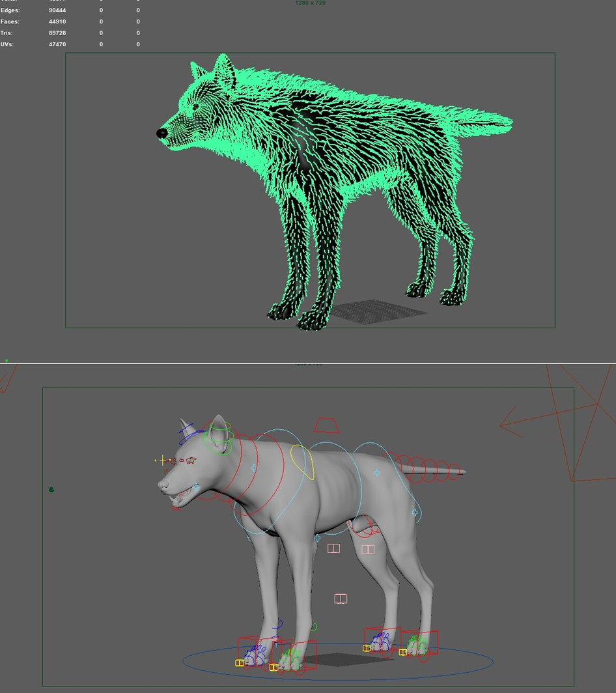Pick the small green curl control on the front leg
The image size is (616, 693).
[315, 627]
